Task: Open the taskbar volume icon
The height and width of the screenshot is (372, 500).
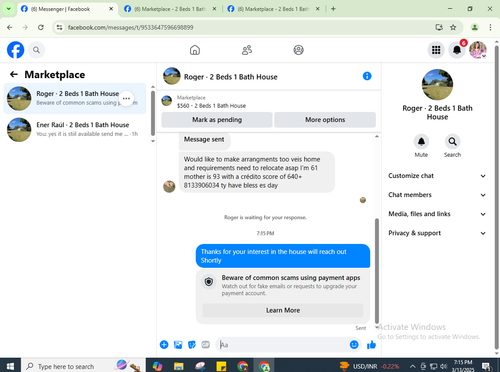Action: [x=443, y=366]
